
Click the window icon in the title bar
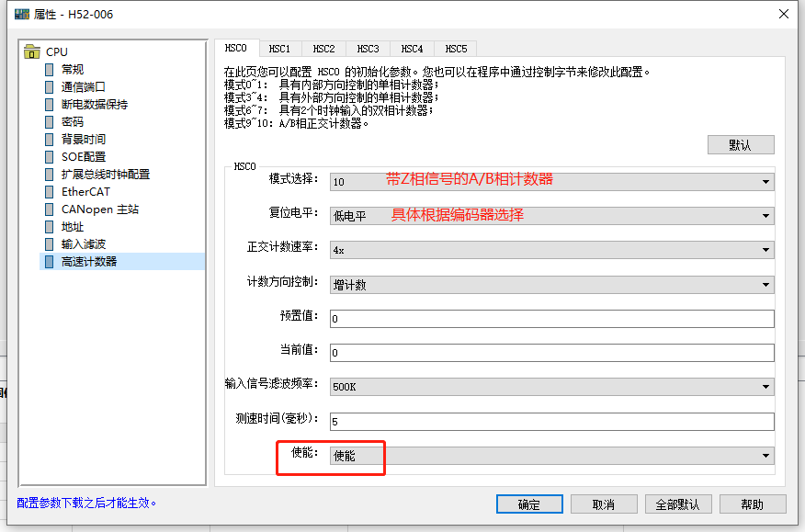click(x=22, y=14)
